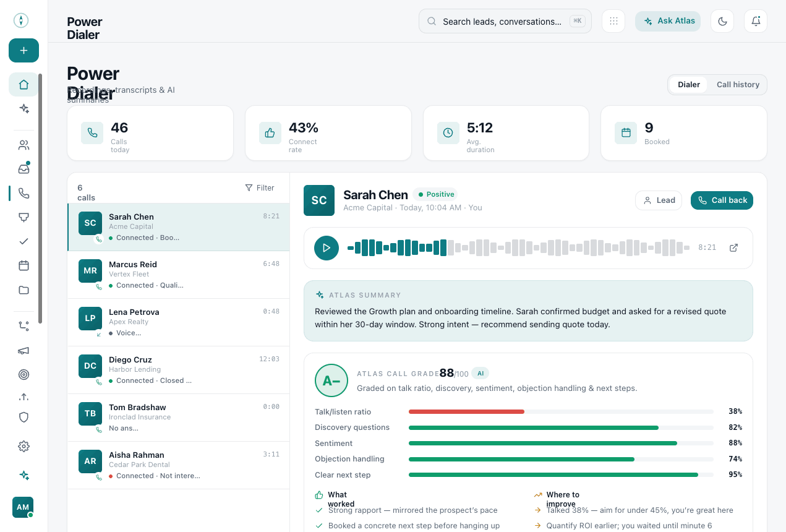Click the sidebar vertical scrollbar

(x=40, y=198)
